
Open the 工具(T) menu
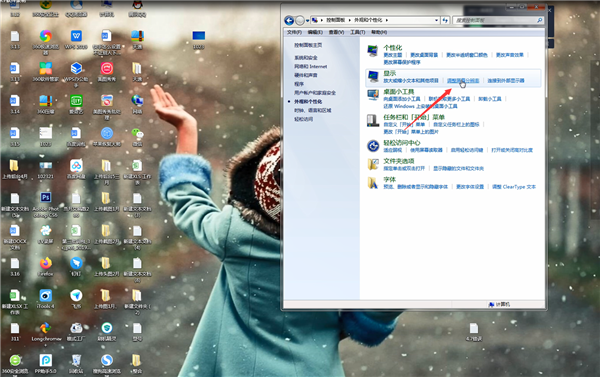(358, 32)
